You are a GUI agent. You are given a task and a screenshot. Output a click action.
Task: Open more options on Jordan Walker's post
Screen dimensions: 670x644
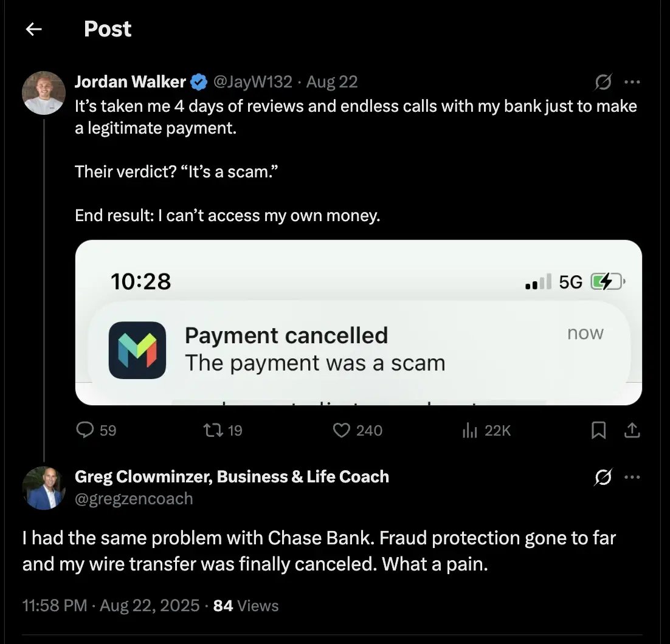coord(632,82)
